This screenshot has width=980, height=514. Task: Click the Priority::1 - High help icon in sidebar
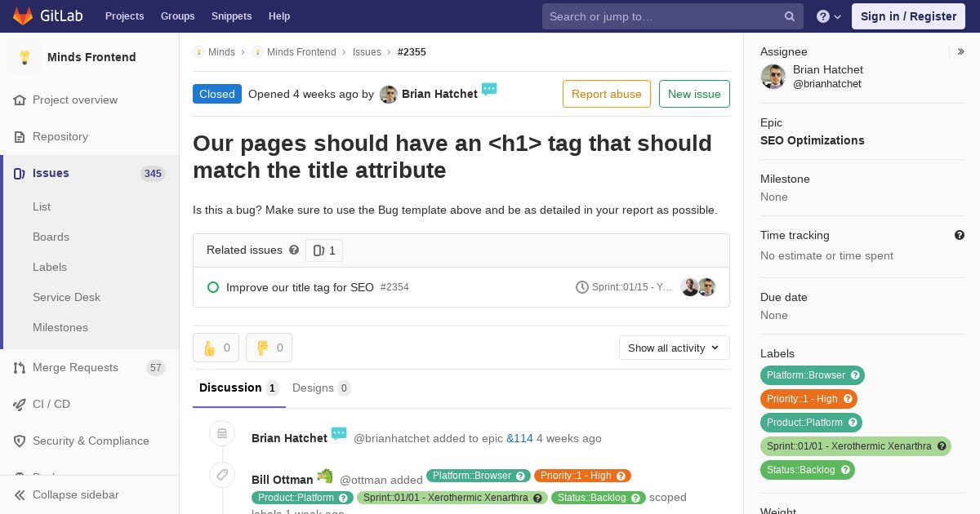pyautogui.click(x=848, y=399)
